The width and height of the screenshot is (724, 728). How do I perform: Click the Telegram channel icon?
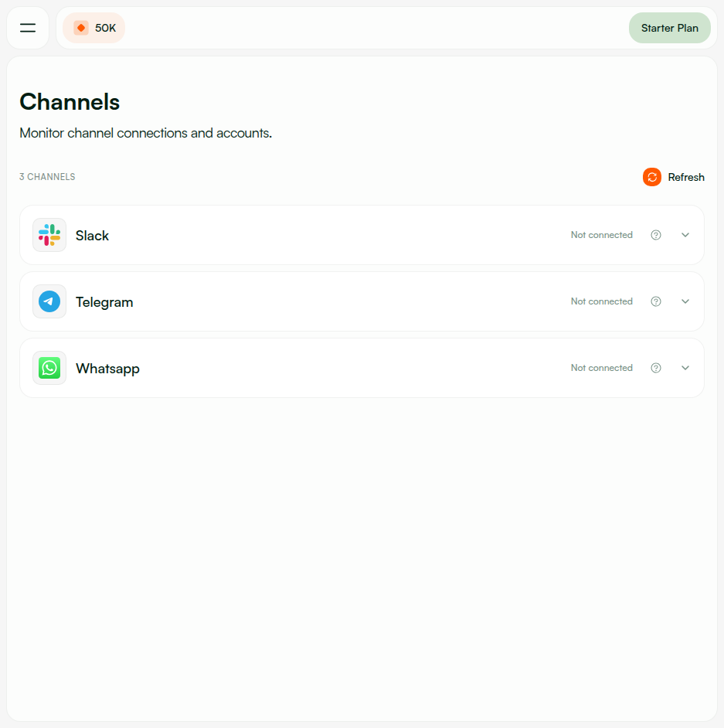click(x=49, y=301)
